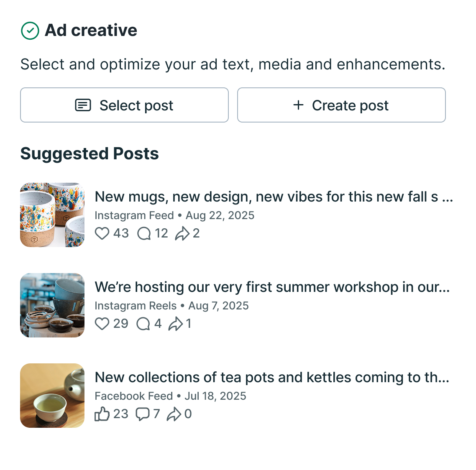476x470 pixels.
Task: Click the comment icon showing 4 comments
Action: [x=143, y=324]
